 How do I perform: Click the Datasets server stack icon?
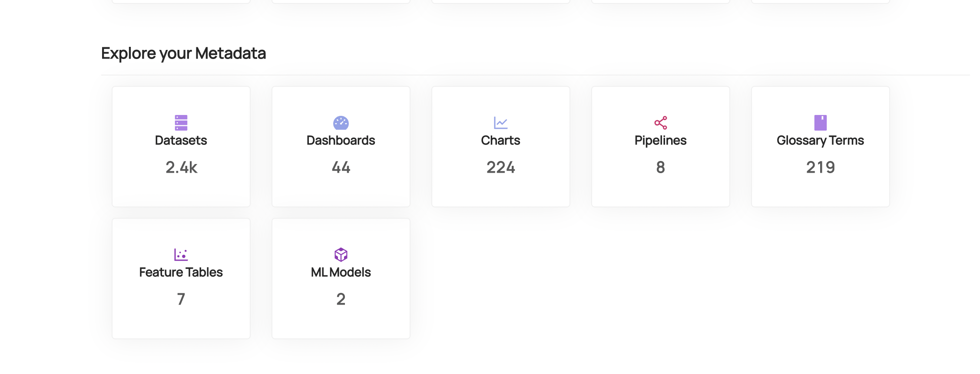[181, 123]
